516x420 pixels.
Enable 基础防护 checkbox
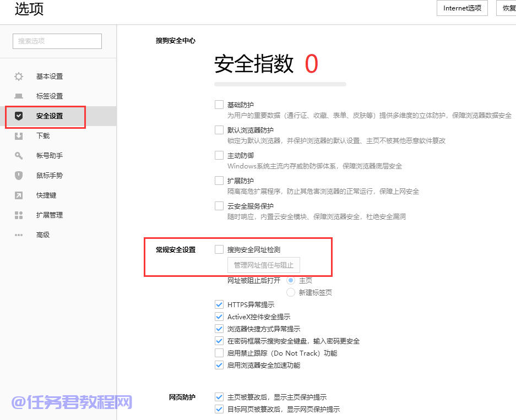coord(219,105)
